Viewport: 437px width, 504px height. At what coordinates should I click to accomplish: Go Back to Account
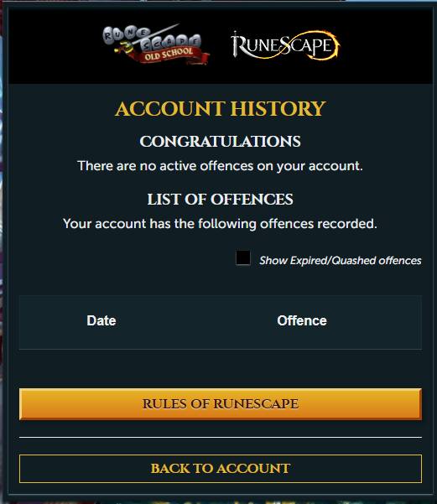pyautogui.click(x=221, y=469)
